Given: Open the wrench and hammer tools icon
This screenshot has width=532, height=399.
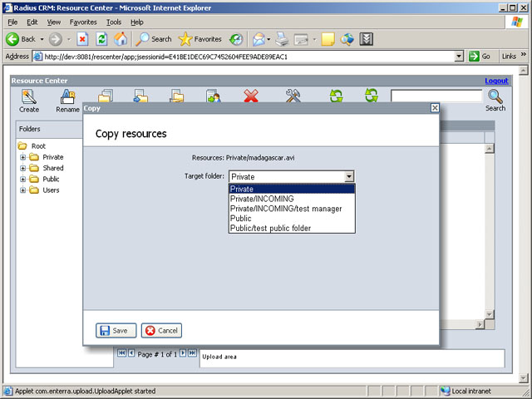Looking at the screenshot, I should [293, 96].
